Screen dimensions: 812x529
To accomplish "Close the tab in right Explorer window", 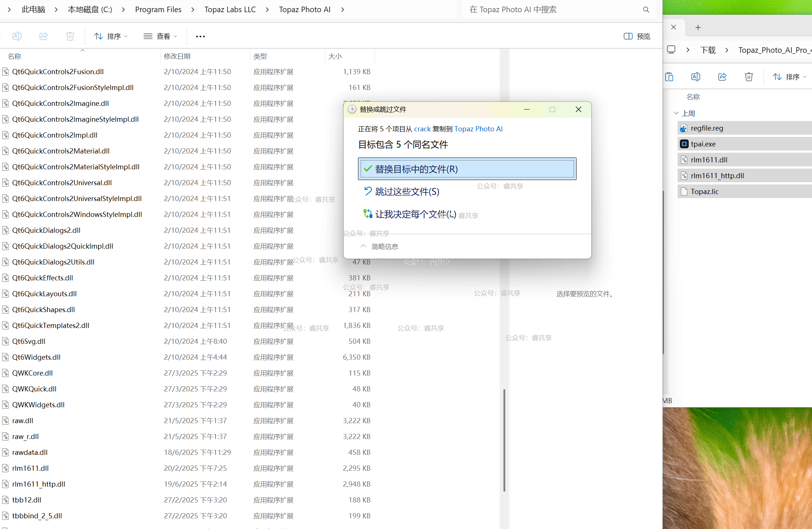I will click(x=674, y=27).
